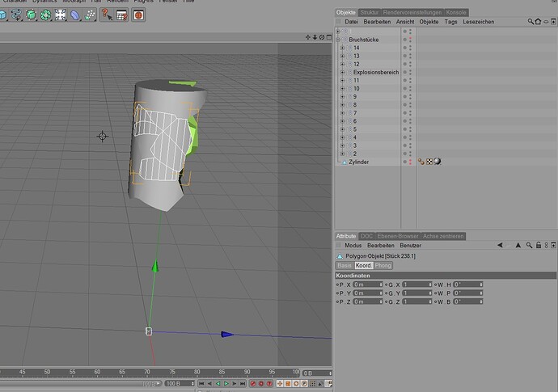Select the blue capsule deformer icon
This screenshot has height=392, width=558.
(x=75, y=15)
